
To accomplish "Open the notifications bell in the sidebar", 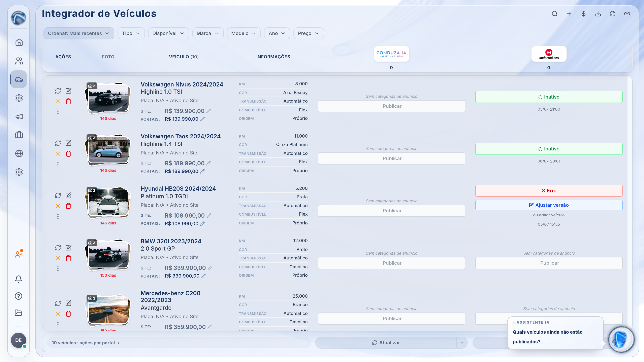I will [x=19, y=279].
